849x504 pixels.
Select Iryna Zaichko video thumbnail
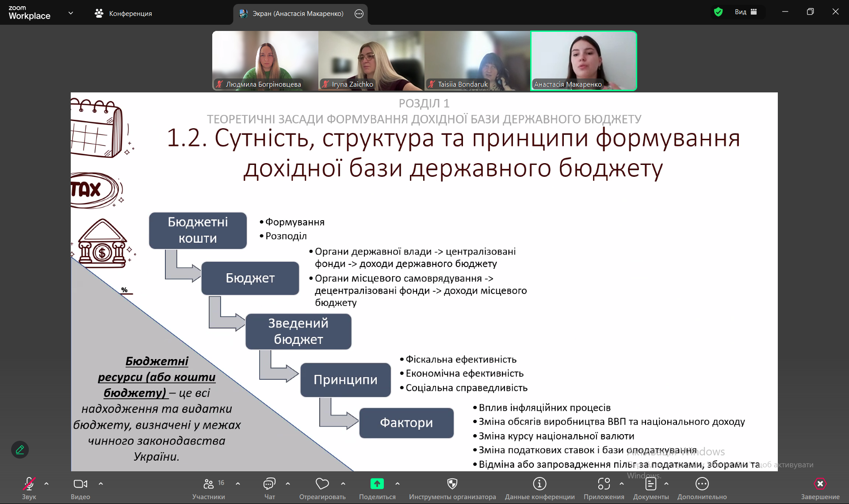pyautogui.click(x=371, y=61)
